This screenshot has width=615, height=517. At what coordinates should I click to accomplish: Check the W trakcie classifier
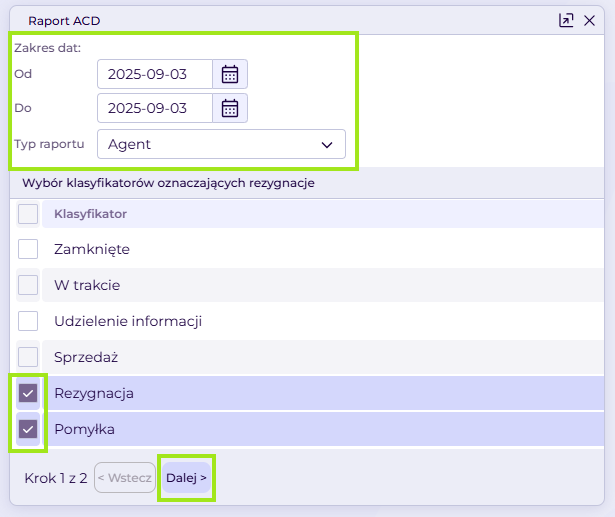(x=28, y=285)
